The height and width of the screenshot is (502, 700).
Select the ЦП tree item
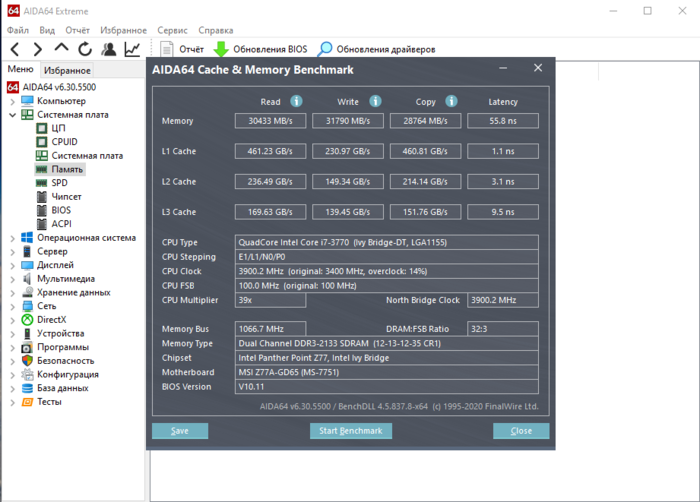click(58, 128)
